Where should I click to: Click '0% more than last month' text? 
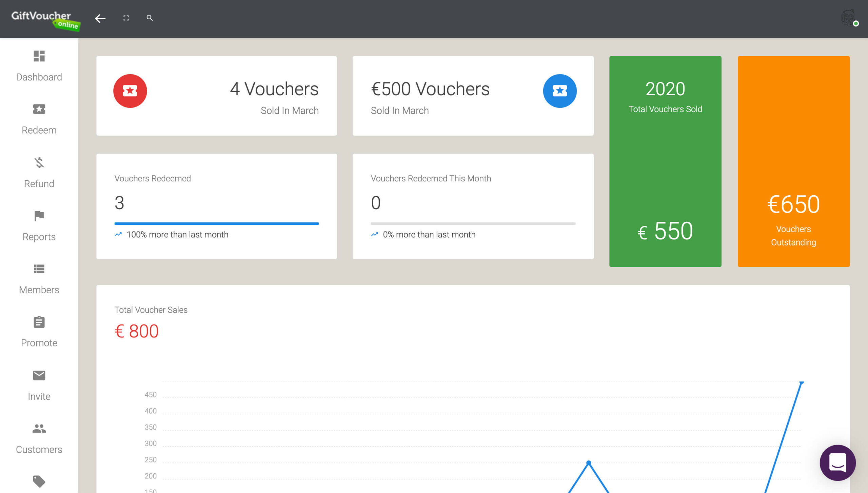click(x=429, y=235)
